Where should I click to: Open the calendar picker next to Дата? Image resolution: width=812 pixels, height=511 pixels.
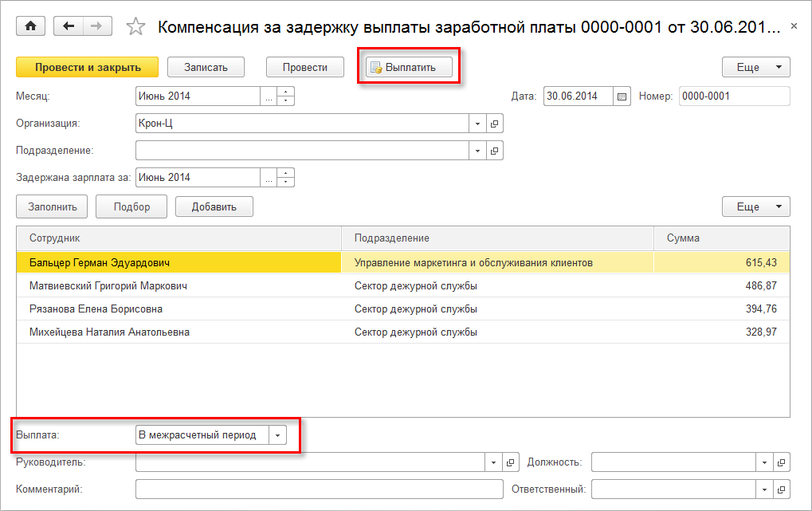(x=622, y=96)
